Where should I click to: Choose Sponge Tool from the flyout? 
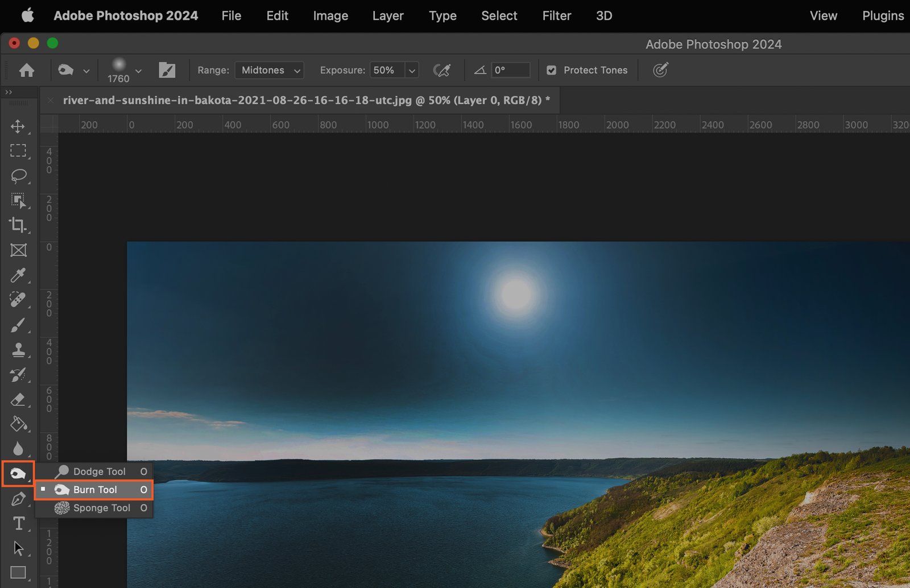(x=101, y=508)
